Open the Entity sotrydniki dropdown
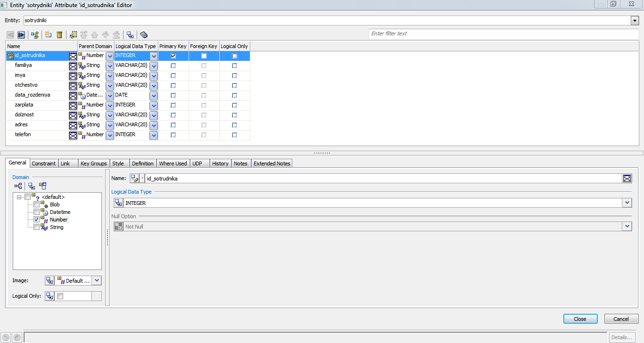644x343 pixels. [x=635, y=21]
